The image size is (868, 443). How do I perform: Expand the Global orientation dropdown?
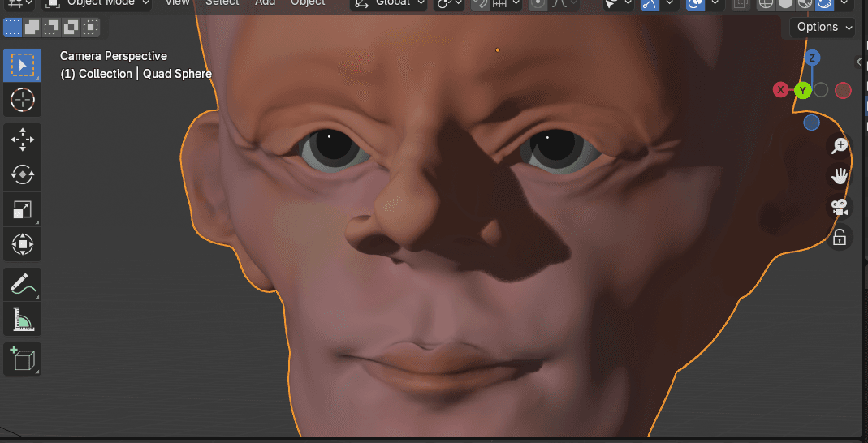coord(389,3)
